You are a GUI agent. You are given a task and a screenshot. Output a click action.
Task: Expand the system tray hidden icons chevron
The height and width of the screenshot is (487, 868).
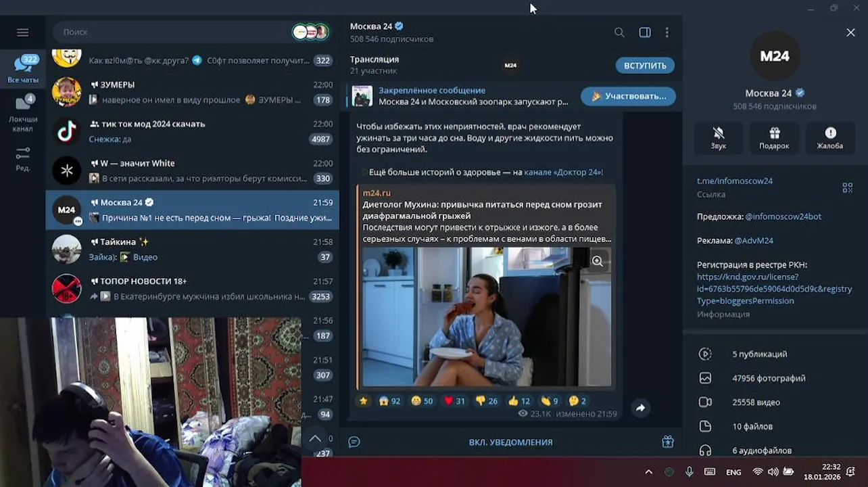[648, 472]
